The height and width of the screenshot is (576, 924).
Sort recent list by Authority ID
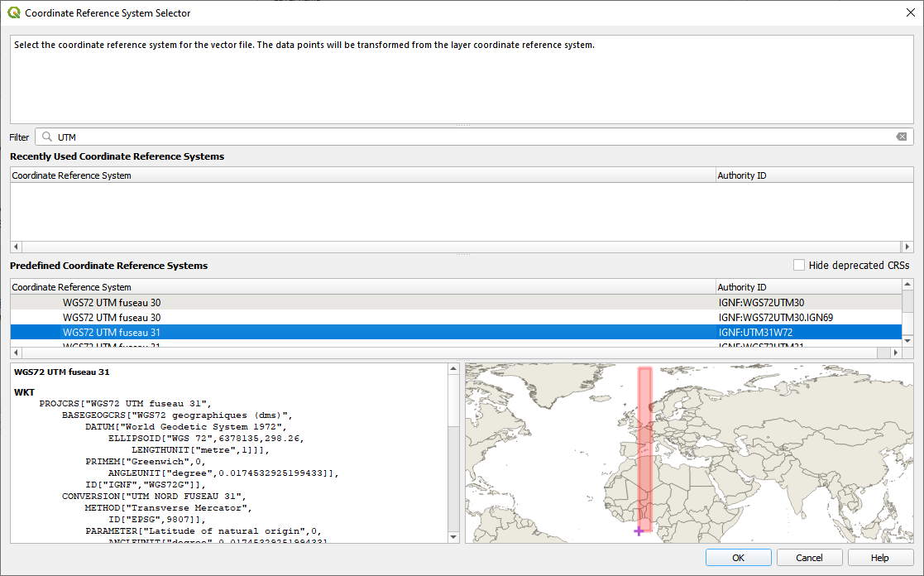[814, 175]
